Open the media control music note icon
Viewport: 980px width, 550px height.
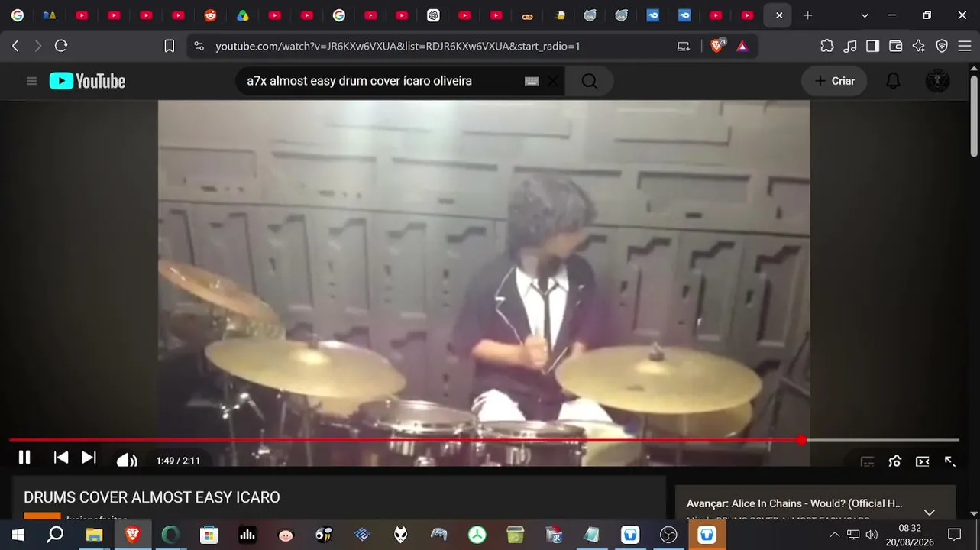click(849, 46)
